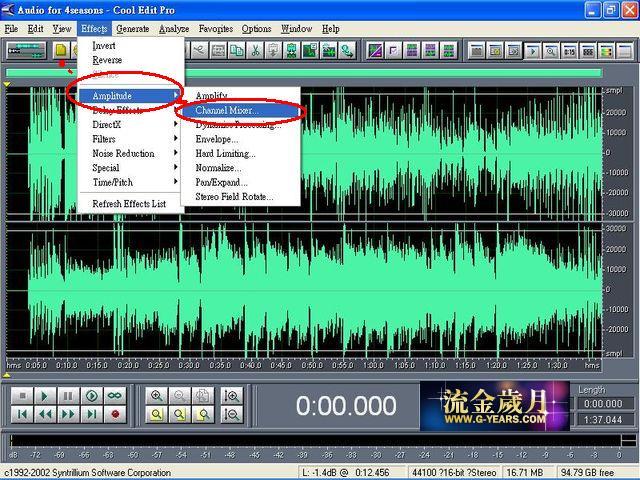The image size is (640, 480).
Task: Expand the DirectX submenu
Action: [x=131, y=125]
